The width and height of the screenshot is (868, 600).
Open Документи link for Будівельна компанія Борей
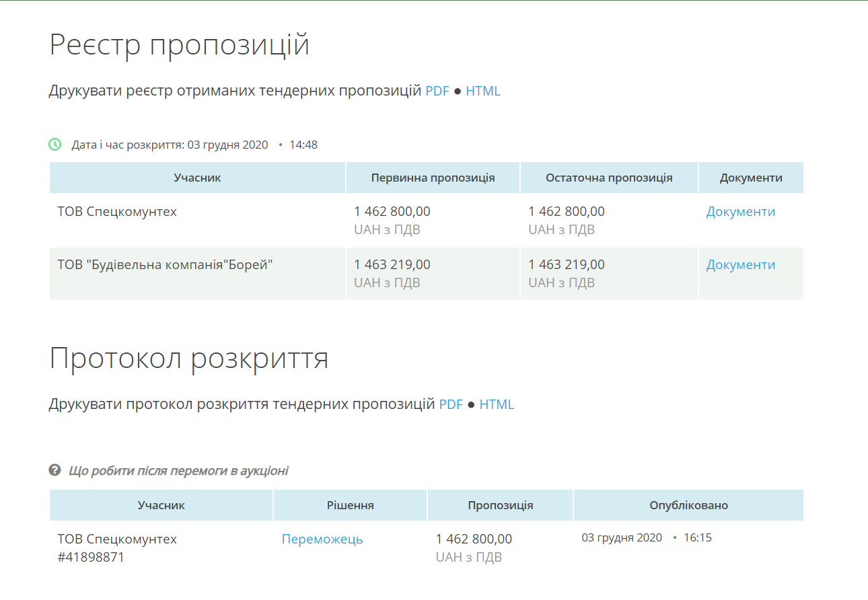[x=740, y=265]
